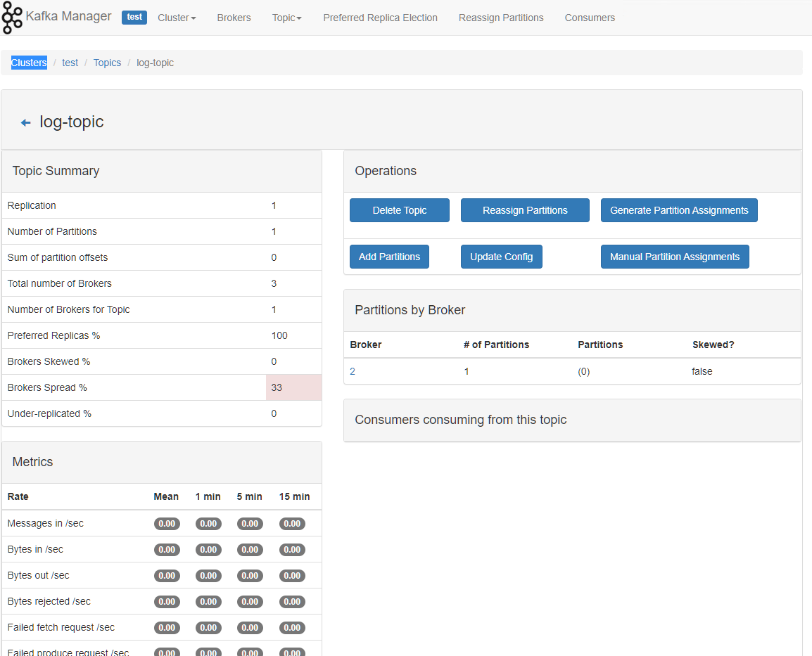
Task: Click the log-topic page title
Action: [72, 122]
